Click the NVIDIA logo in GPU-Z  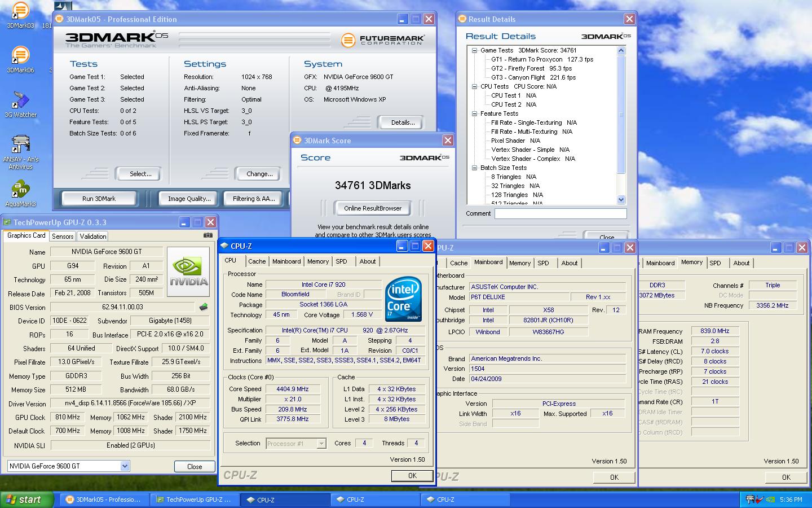188,272
